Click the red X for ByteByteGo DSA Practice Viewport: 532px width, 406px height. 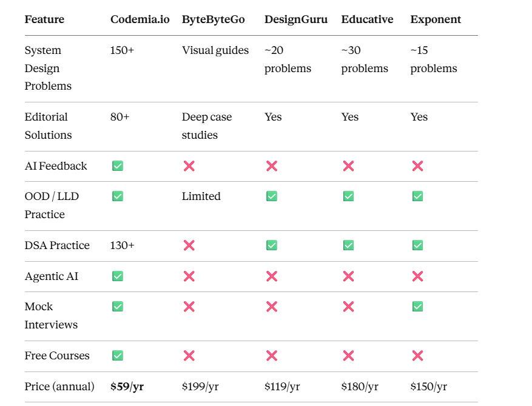[x=189, y=245]
